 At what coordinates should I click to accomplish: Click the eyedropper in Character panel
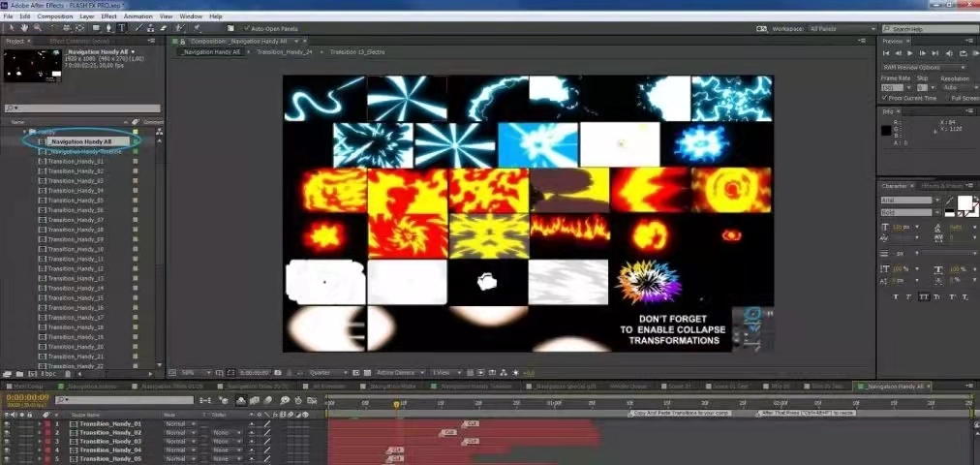(949, 200)
